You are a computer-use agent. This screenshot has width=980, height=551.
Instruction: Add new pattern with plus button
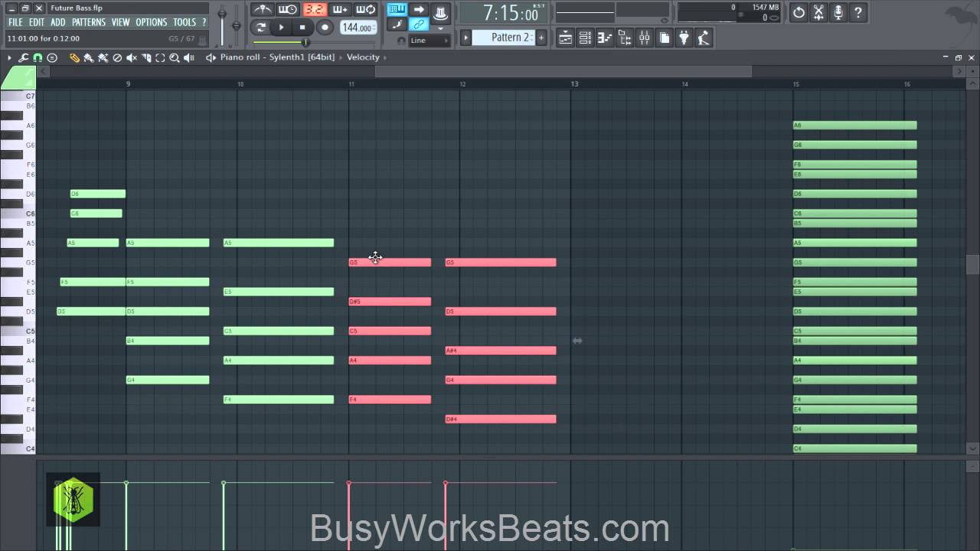coord(541,37)
